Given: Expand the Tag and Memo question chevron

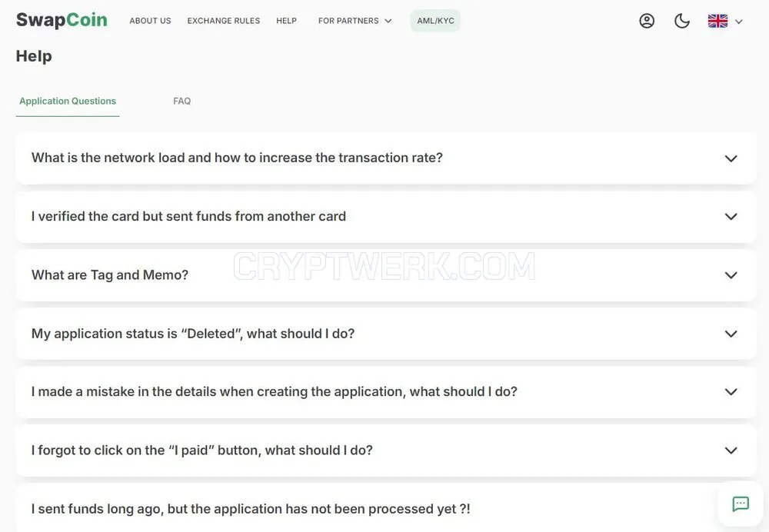Looking at the screenshot, I should [x=731, y=275].
